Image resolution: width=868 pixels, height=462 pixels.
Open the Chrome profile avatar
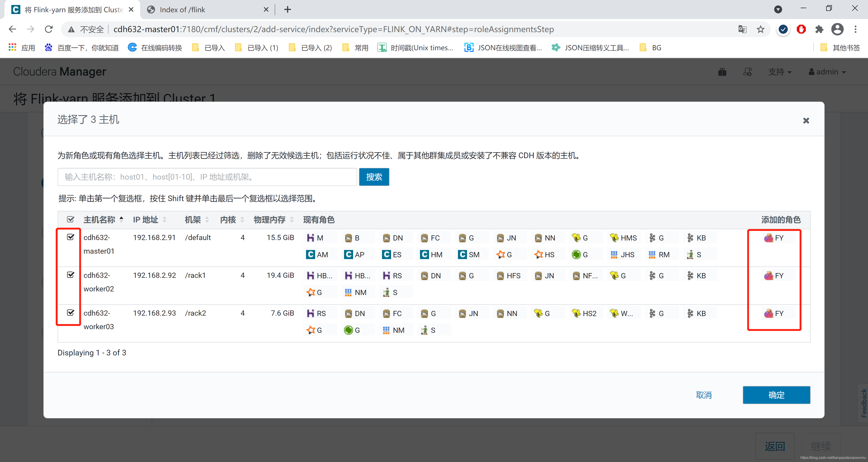[x=837, y=29]
